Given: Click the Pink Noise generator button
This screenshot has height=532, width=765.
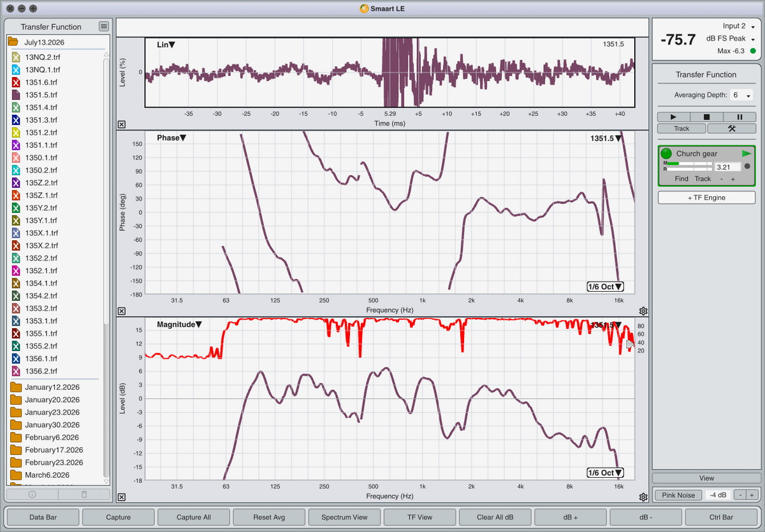Looking at the screenshot, I should (x=678, y=495).
